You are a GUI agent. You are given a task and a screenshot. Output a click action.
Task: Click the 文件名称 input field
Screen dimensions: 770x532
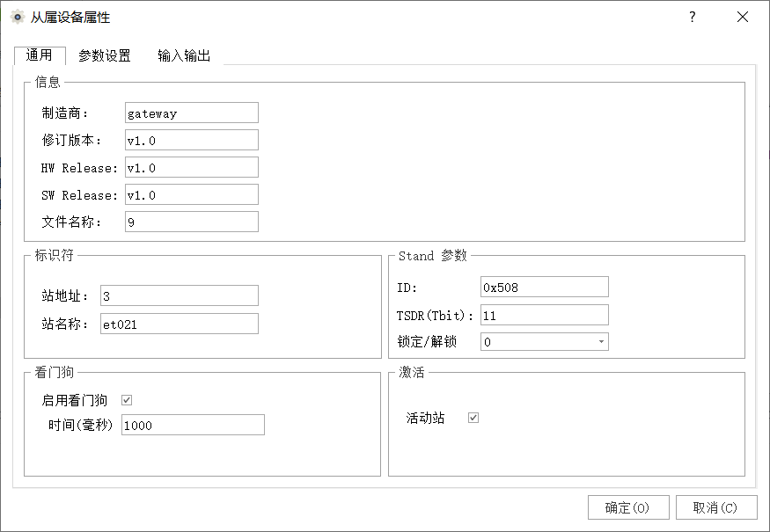191,222
